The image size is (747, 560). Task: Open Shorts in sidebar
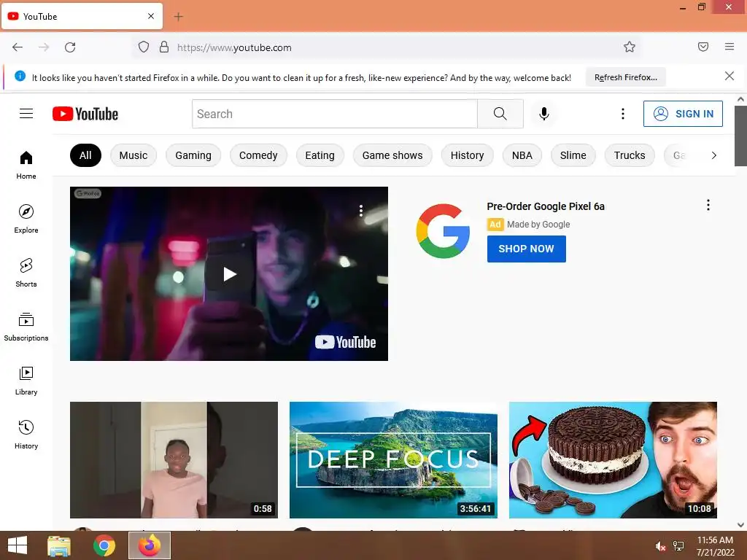pyautogui.click(x=26, y=273)
